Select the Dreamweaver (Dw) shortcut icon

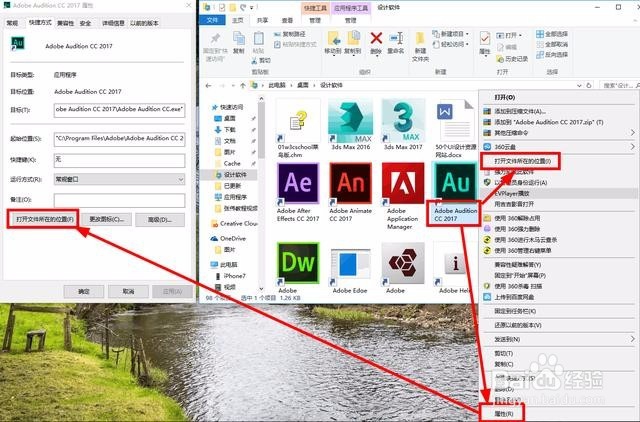click(298, 263)
